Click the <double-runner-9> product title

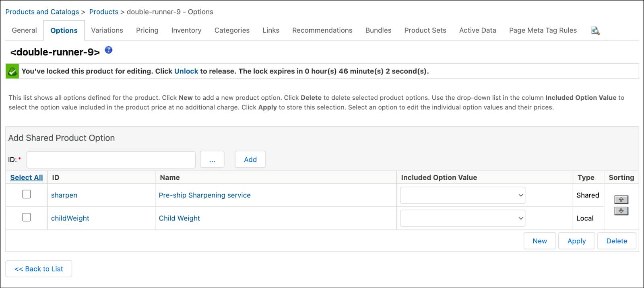click(x=55, y=52)
